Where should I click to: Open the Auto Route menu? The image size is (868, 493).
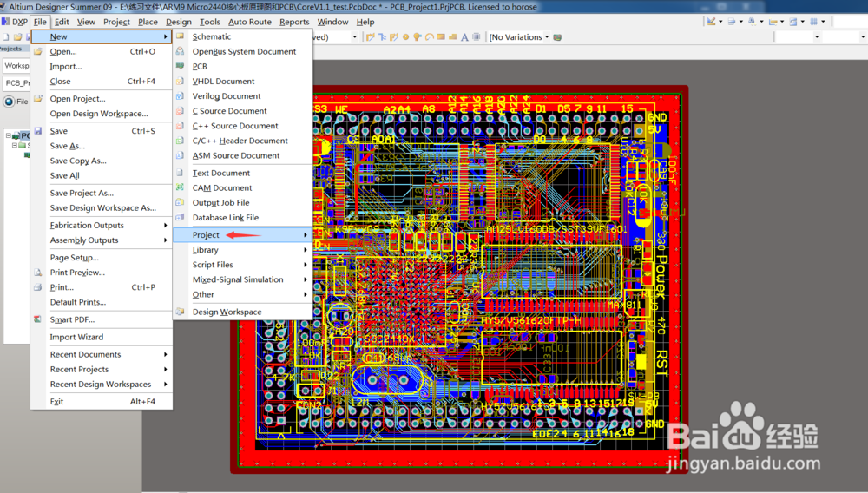[250, 22]
